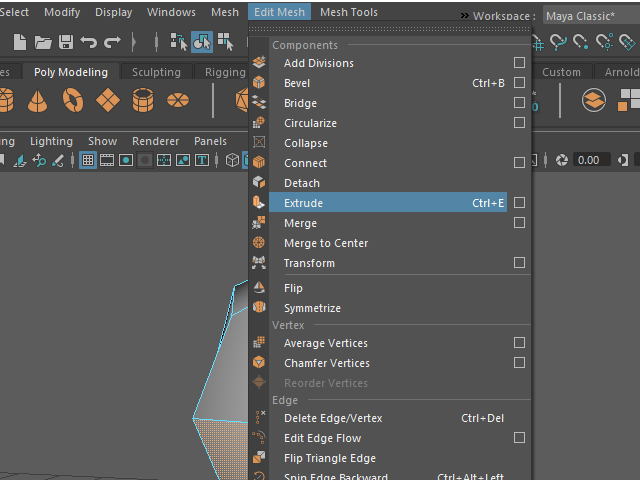Screen dimensions: 640x480
Task: Click Delete Edge/Vertex menu entry
Action: [333, 418]
